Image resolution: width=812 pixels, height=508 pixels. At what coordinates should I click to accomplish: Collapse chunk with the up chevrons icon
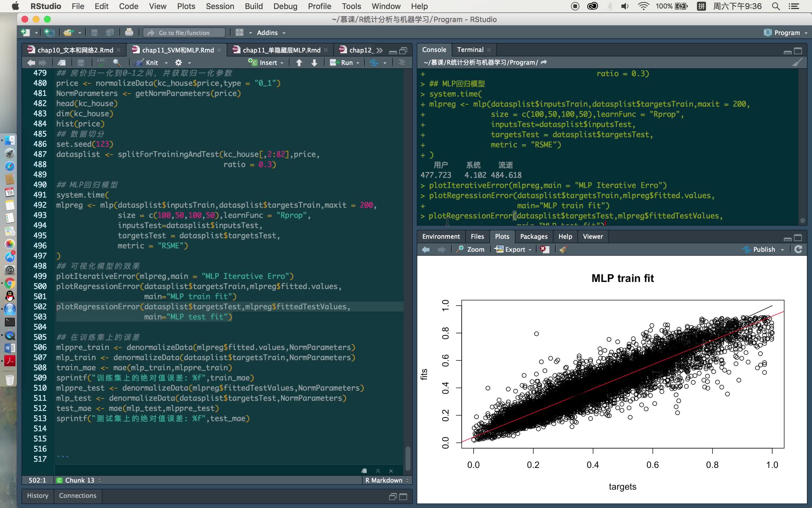(x=378, y=471)
